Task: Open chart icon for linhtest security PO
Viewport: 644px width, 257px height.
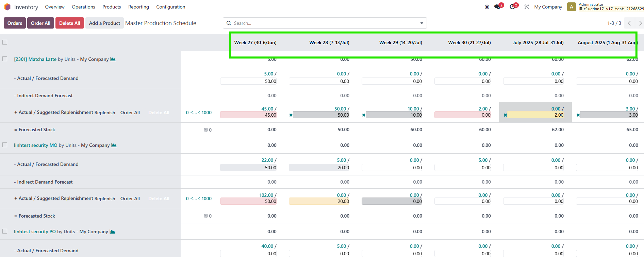Action: point(112,232)
